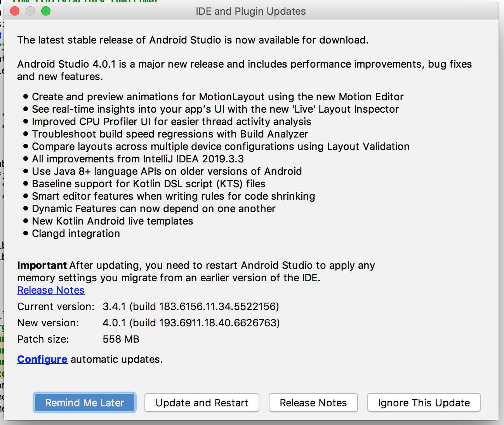The image size is (504, 425).
Task: Click new version value 4.0.1 build
Action: point(191,323)
